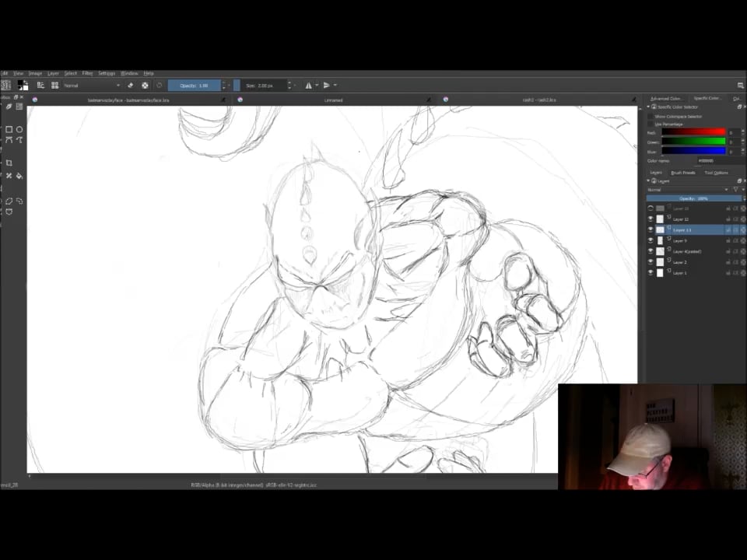Screen dimensions: 747x560
Task: Collapse the Layers docker
Action: point(648,181)
